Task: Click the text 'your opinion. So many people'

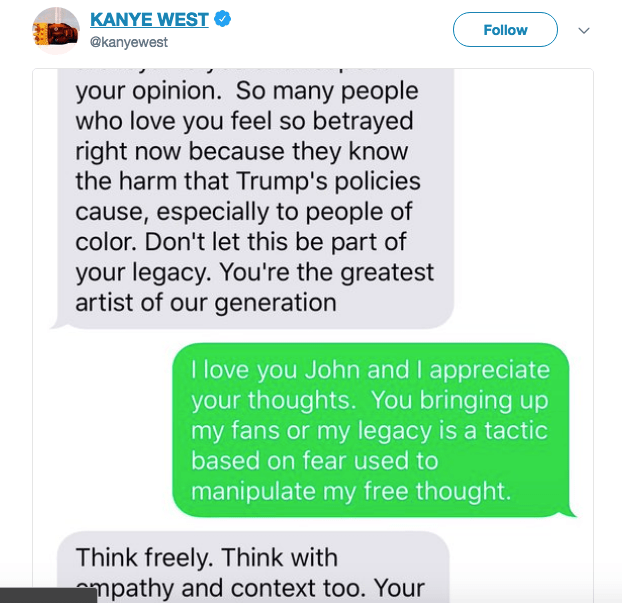Action: click(247, 92)
